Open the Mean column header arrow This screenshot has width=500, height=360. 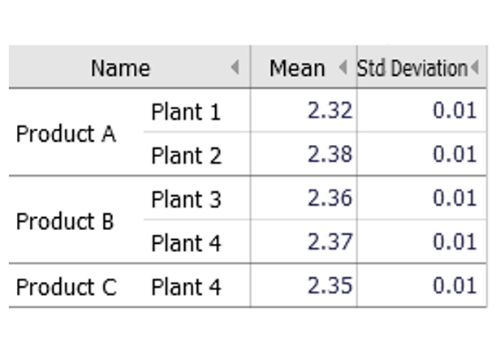[x=343, y=68]
